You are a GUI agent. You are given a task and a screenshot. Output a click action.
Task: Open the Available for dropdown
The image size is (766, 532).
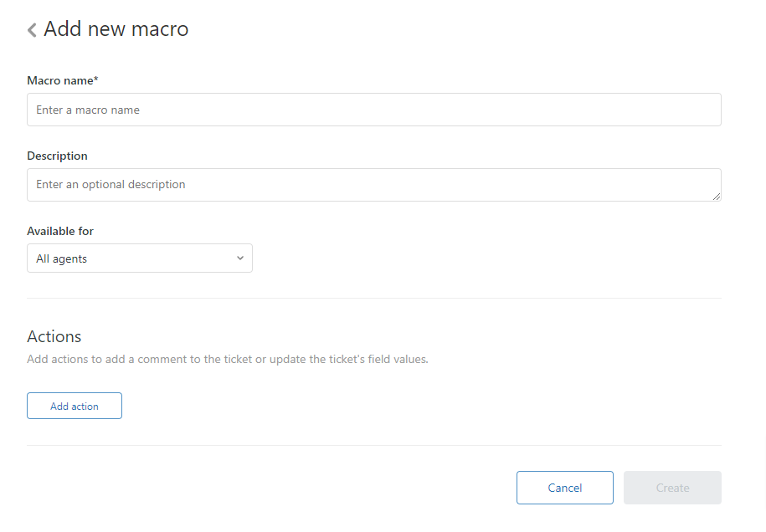point(139,258)
